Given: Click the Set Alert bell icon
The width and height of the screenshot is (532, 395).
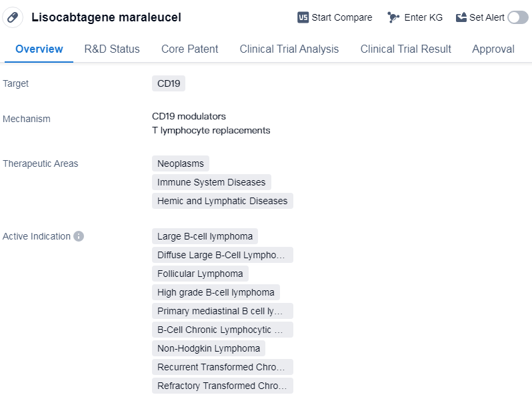Looking at the screenshot, I should click(461, 17).
